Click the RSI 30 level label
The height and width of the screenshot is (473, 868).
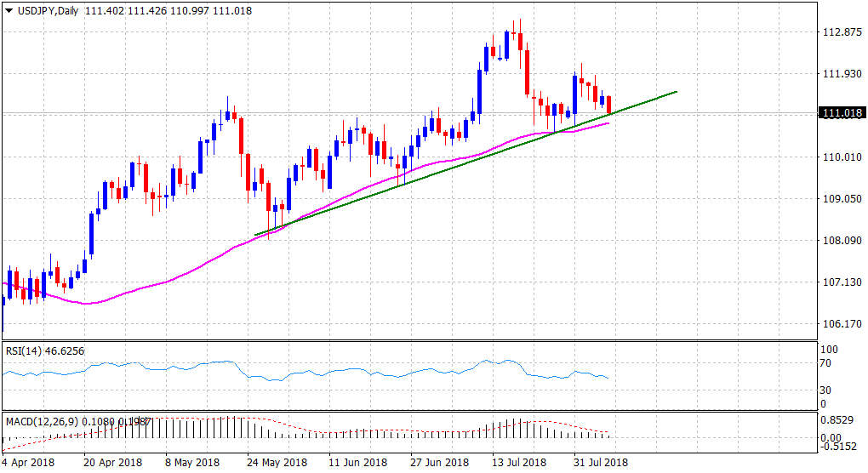(823, 390)
